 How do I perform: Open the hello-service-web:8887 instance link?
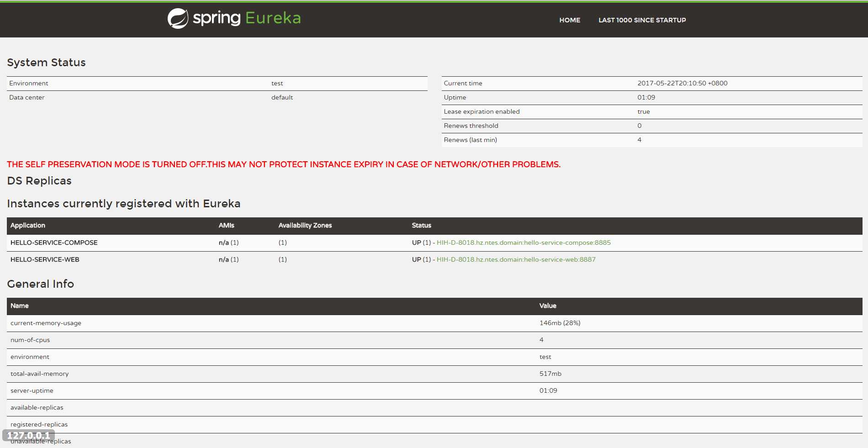pyautogui.click(x=516, y=259)
